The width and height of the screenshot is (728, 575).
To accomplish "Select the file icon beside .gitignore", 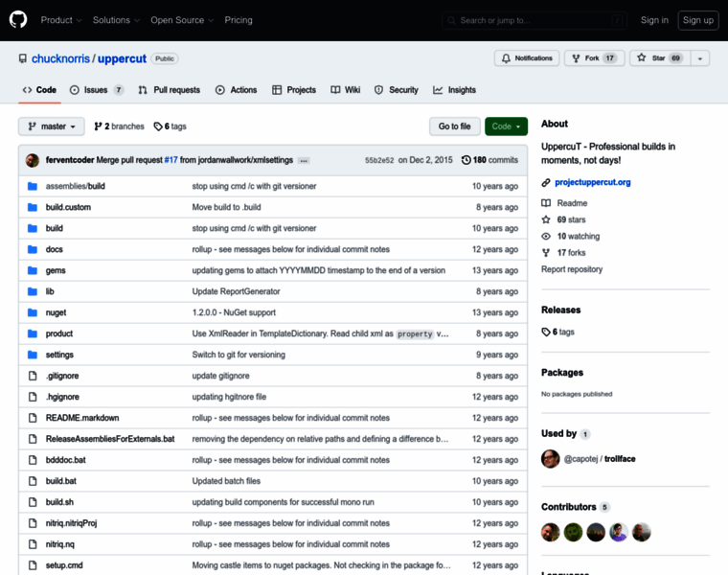I will pos(33,376).
